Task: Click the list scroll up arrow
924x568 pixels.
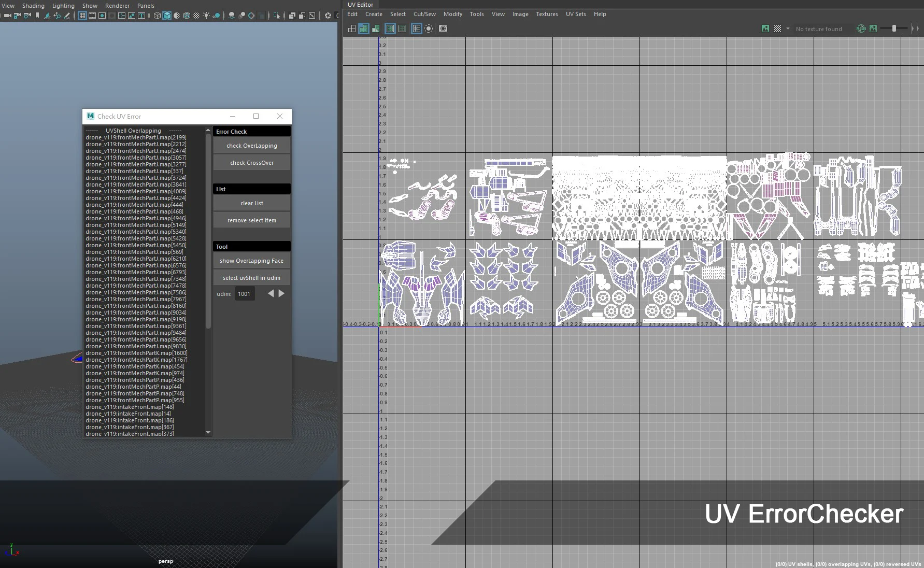Action: click(208, 131)
